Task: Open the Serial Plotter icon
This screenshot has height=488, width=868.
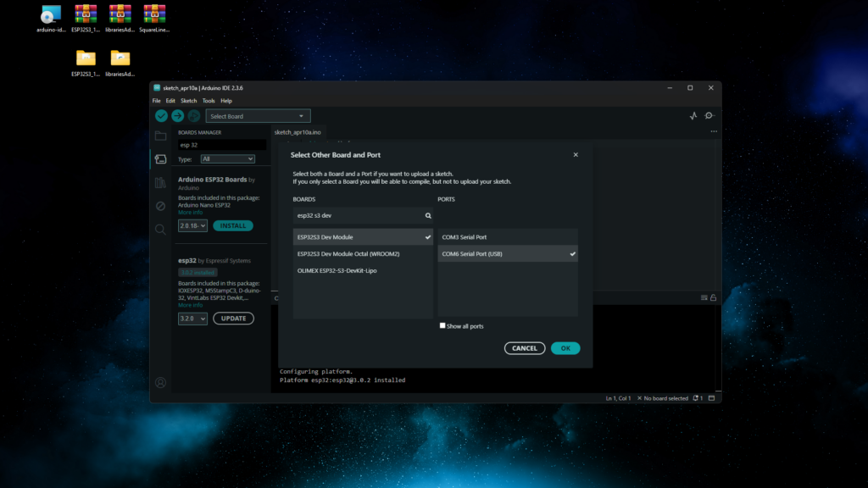Action: tap(693, 116)
